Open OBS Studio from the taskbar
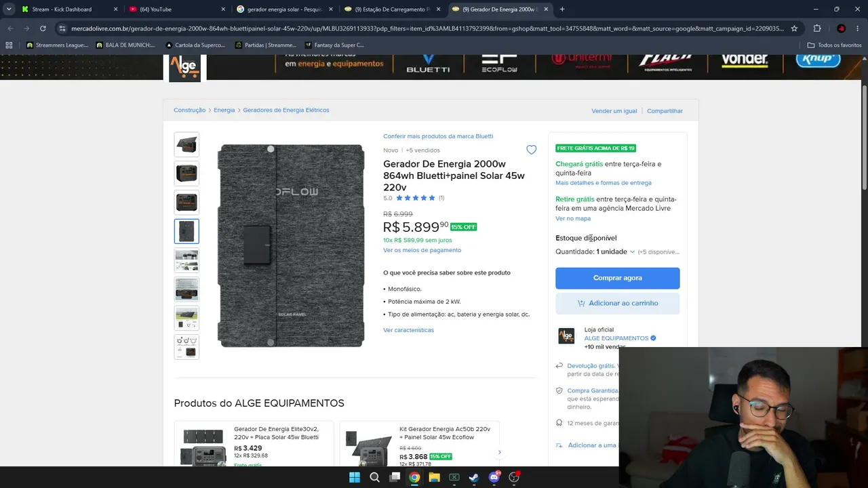The height and width of the screenshot is (488, 868). click(514, 477)
